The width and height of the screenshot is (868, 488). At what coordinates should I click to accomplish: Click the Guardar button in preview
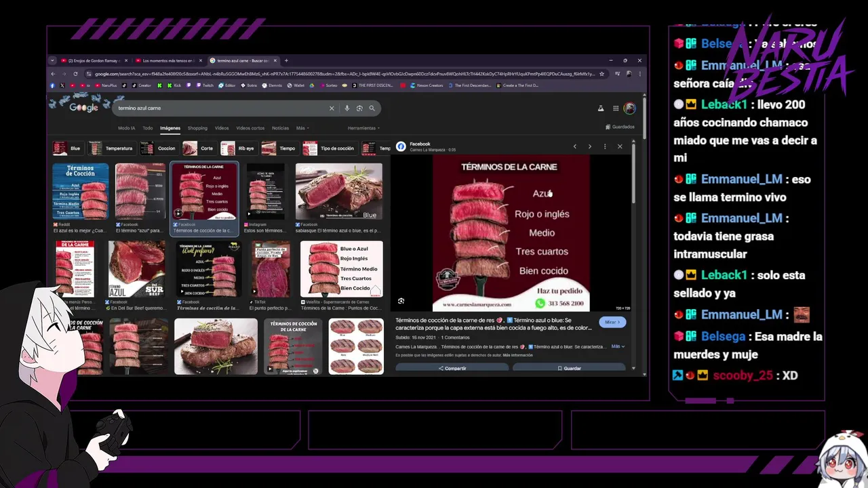pos(569,368)
